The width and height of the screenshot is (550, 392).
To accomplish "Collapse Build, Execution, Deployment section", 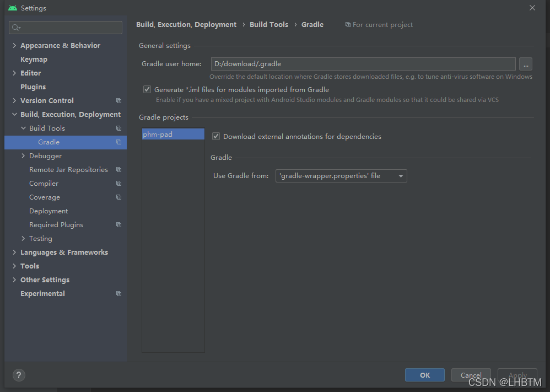I will 14,115.
